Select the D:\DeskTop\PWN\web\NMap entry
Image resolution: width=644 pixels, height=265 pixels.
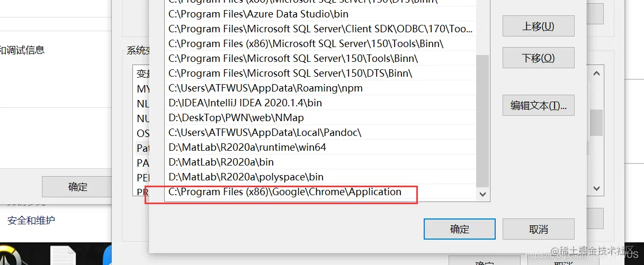click(x=321, y=118)
